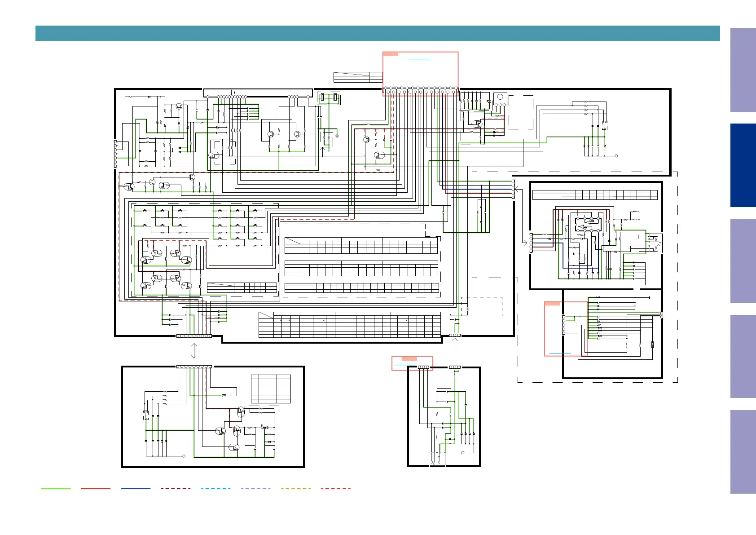
Task: Click the salmon label above the bottom center board
Action: 409,358
